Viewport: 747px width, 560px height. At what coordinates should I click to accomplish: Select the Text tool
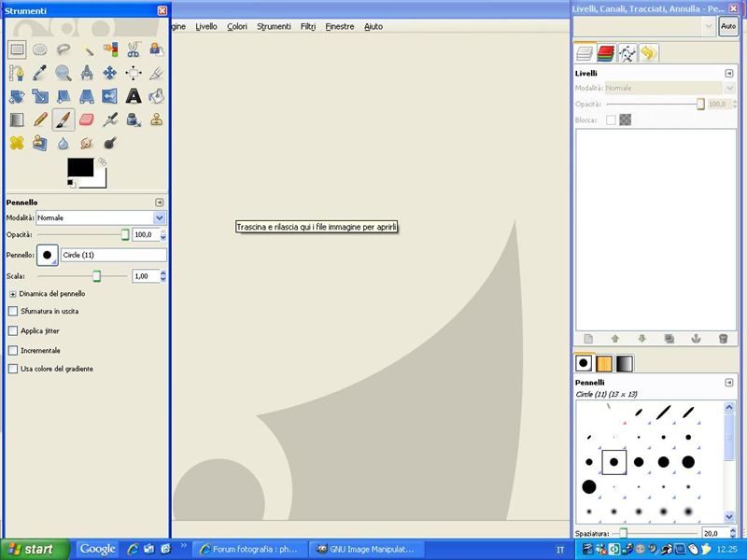coord(134,96)
